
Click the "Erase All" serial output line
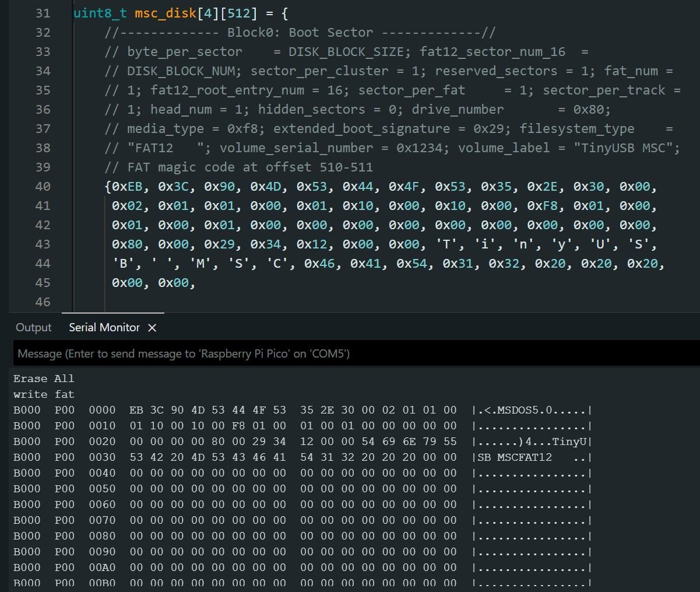click(x=44, y=379)
